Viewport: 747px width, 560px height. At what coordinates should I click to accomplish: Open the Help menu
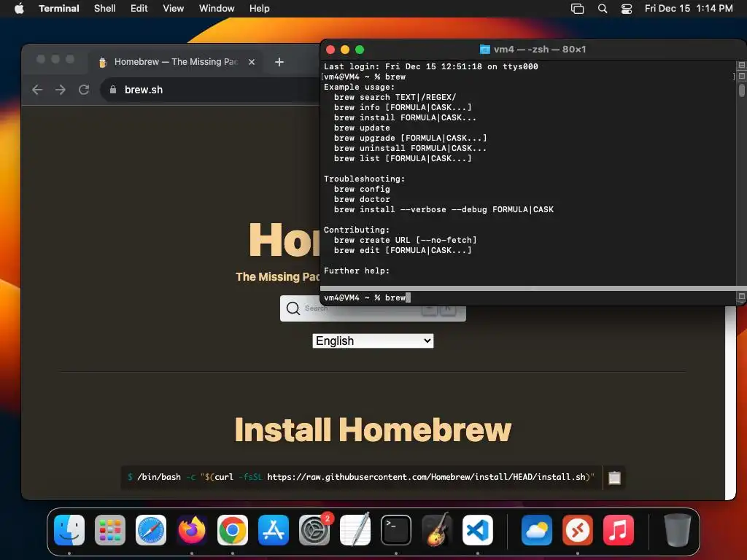(x=260, y=9)
